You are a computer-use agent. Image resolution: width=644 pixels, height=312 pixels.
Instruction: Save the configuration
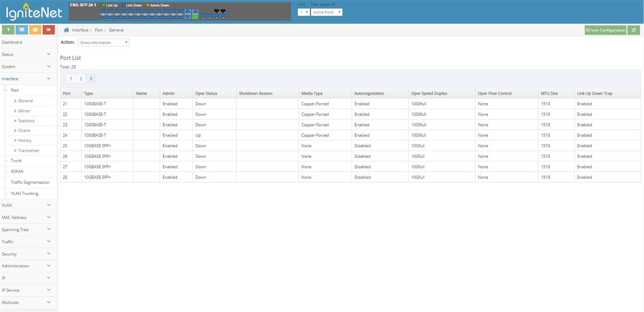click(605, 30)
